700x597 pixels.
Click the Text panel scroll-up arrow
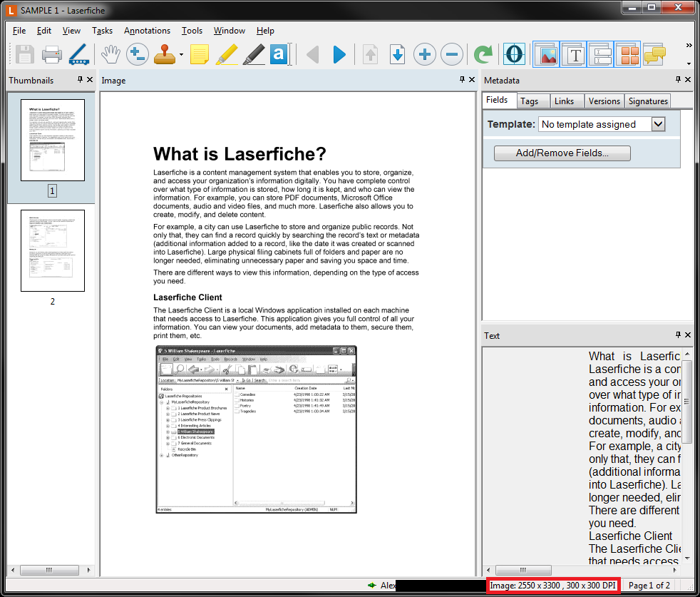687,354
